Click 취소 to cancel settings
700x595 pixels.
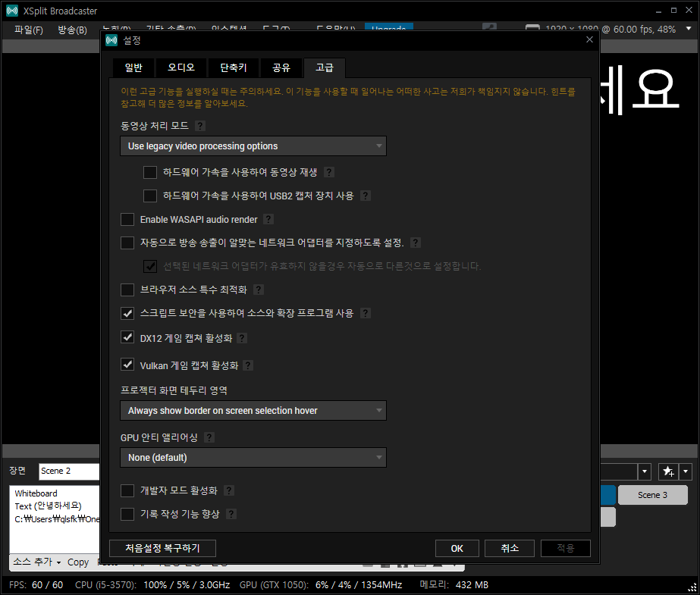pyautogui.click(x=510, y=548)
